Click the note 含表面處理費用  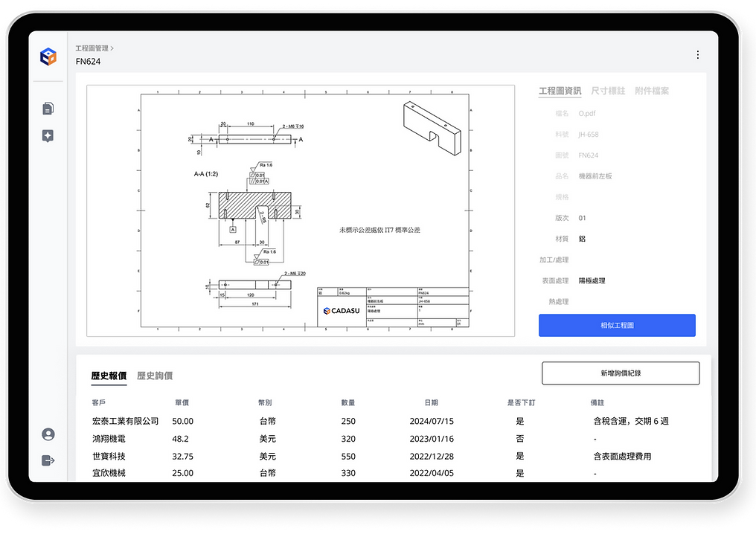click(x=622, y=456)
